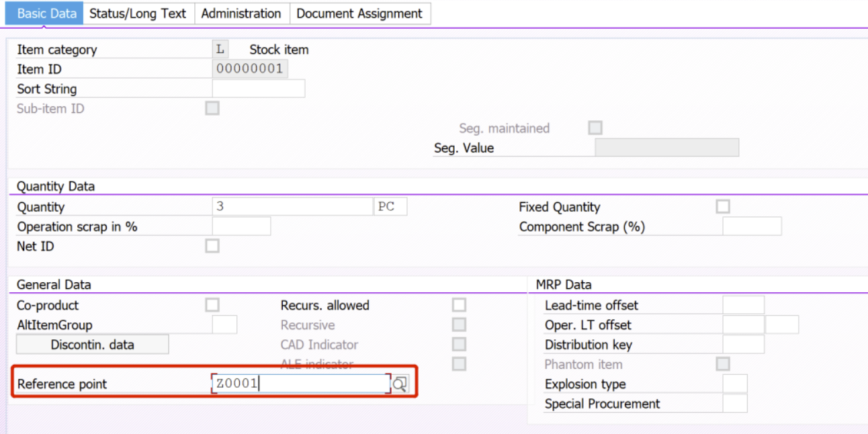Click the PC unit of measure field
868x434 pixels.
(x=390, y=206)
